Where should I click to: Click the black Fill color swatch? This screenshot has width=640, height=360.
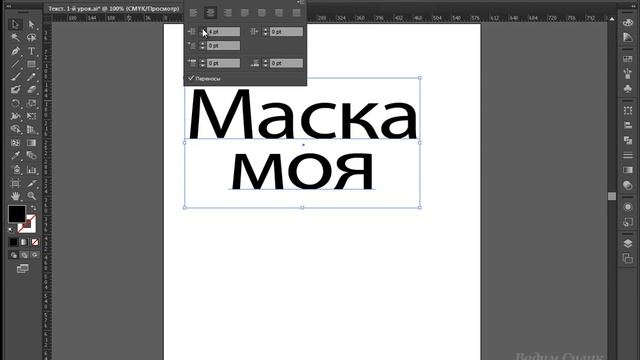(17, 214)
